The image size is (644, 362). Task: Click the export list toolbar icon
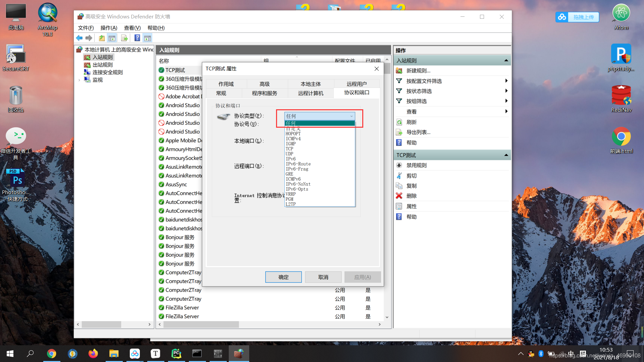(124, 38)
